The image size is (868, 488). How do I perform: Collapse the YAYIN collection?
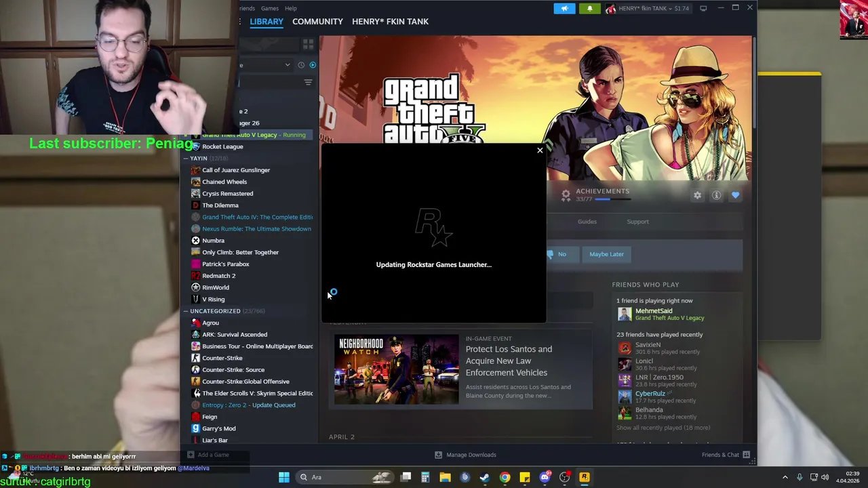(186, 159)
